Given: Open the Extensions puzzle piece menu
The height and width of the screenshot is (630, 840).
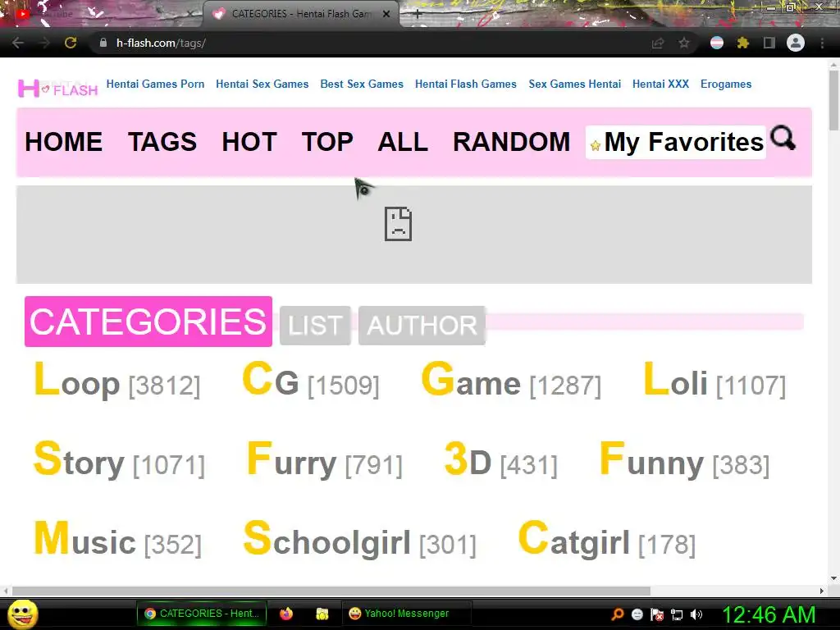Looking at the screenshot, I should [x=743, y=43].
